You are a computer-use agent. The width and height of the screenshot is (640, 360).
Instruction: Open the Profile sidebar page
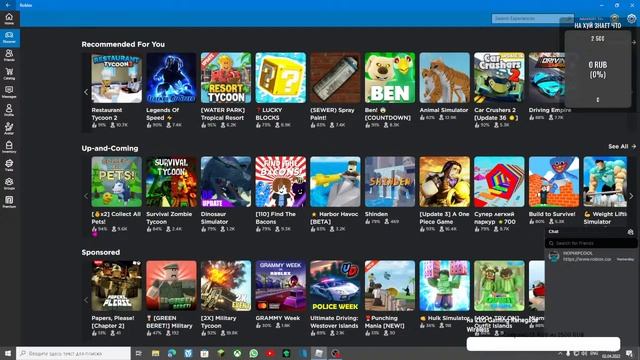click(9, 110)
